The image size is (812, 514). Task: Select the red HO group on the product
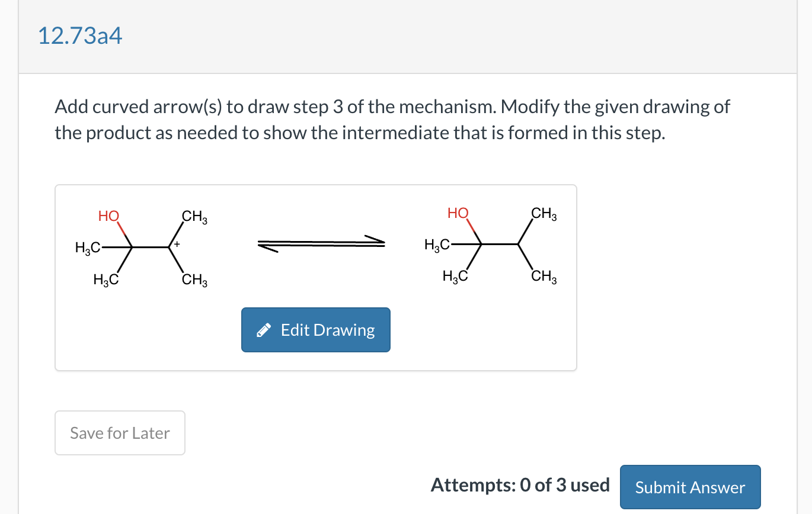pos(456,213)
